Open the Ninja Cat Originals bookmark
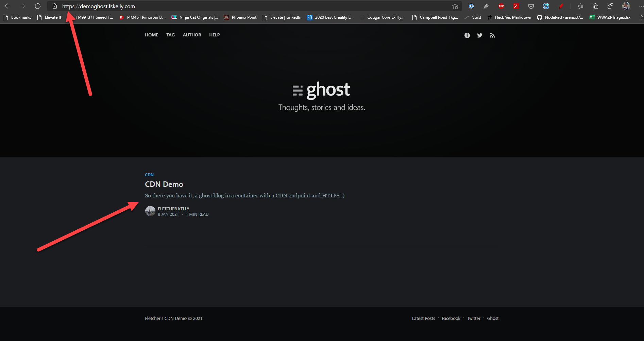This screenshot has width=644, height=341. [195, 17]
